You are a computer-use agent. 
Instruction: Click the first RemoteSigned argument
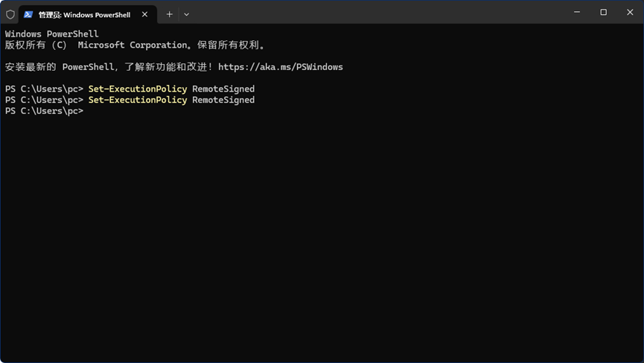pos(223,89)
